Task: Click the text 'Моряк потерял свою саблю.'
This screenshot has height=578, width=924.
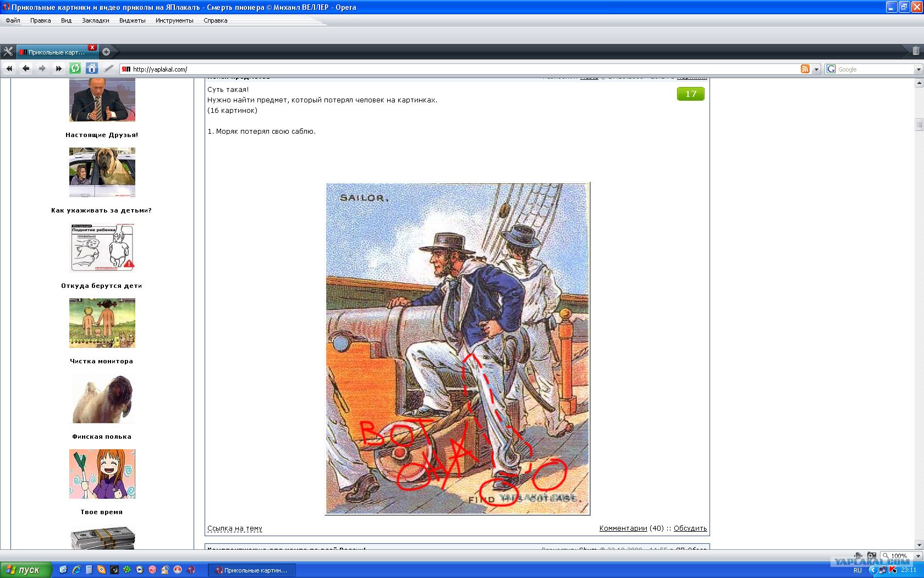Action: tap(266, 132)
